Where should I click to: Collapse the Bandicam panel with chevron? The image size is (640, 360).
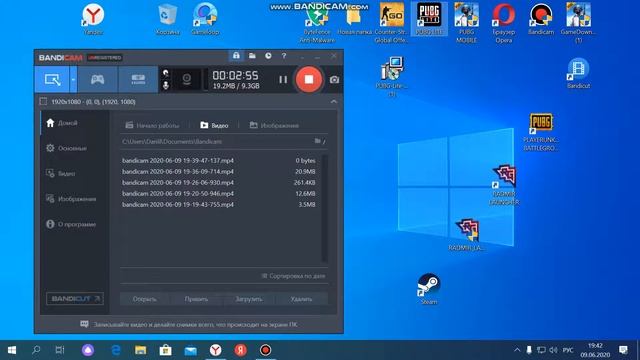click(x=333, y=102)
